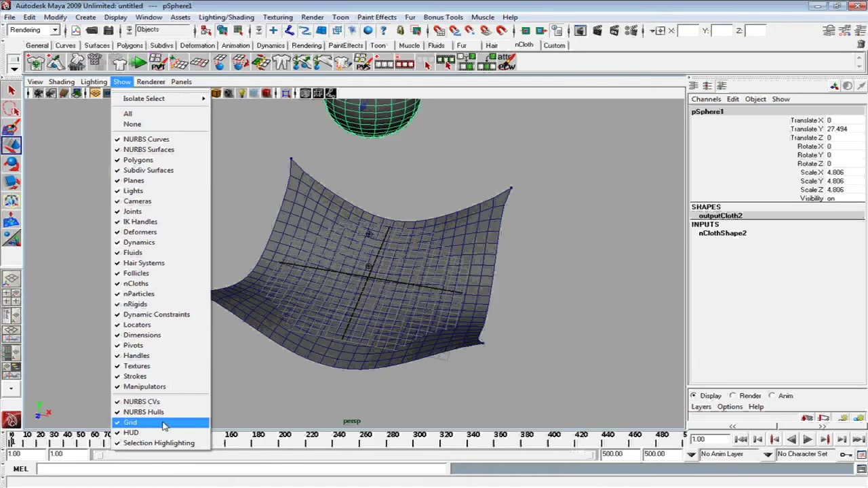The height and width of the screenshot is (488, 868).
Task: Click the PVT paint vertex shelf icon
Action: point(158,64)
